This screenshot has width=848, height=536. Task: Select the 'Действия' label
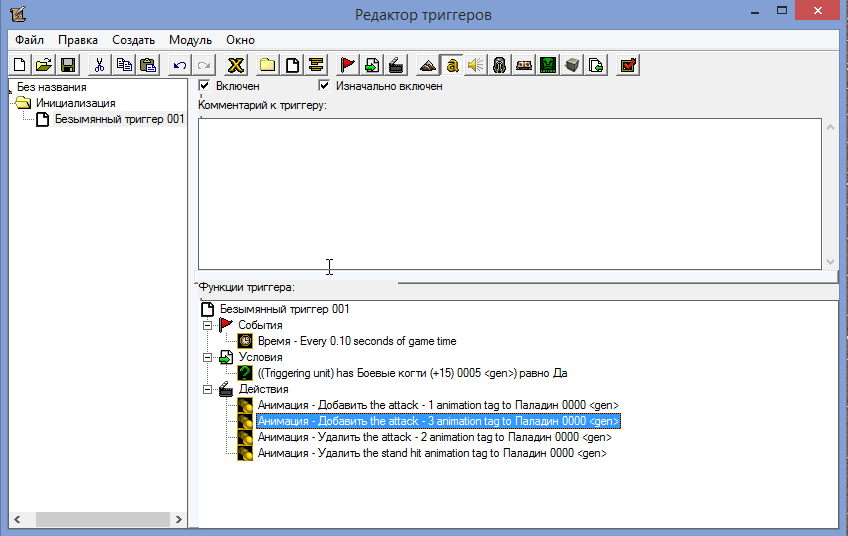point(263,389)
